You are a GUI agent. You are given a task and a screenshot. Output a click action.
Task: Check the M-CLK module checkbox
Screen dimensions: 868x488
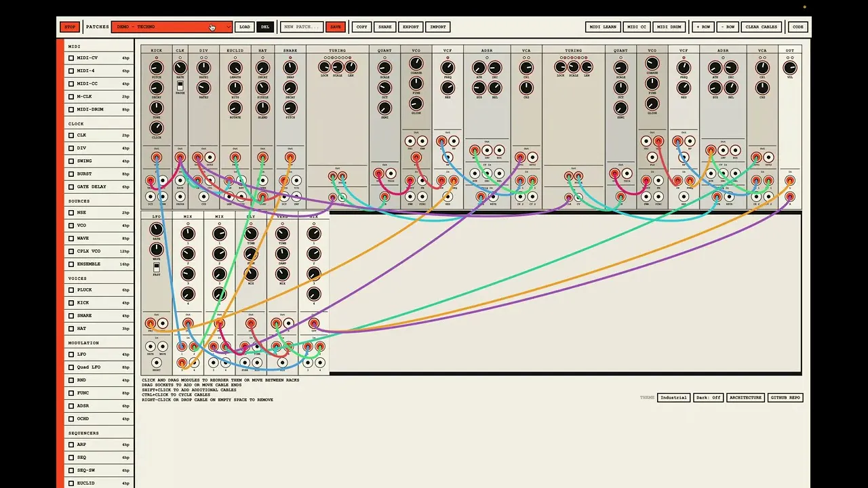coord(71,97)
